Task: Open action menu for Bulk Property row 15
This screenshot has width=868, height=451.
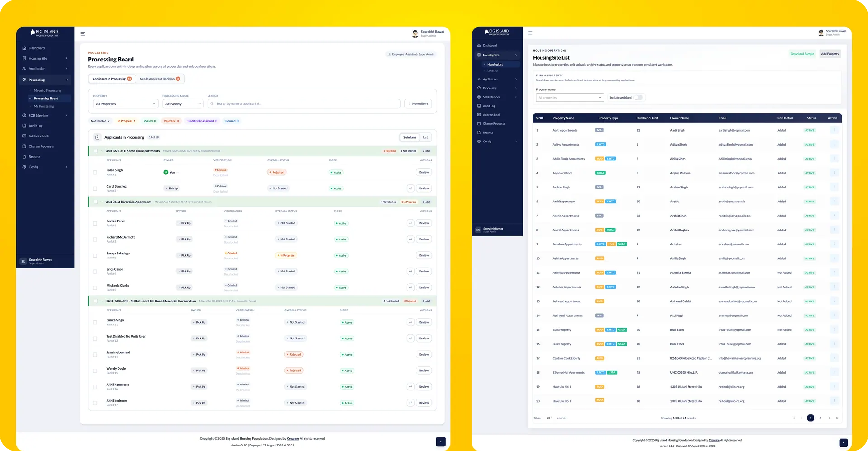Action: coord(834,330)
